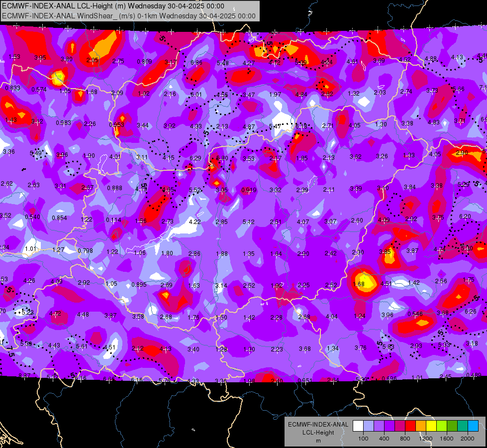Click the wind shear value '5.47'

[x=275, y=126]
